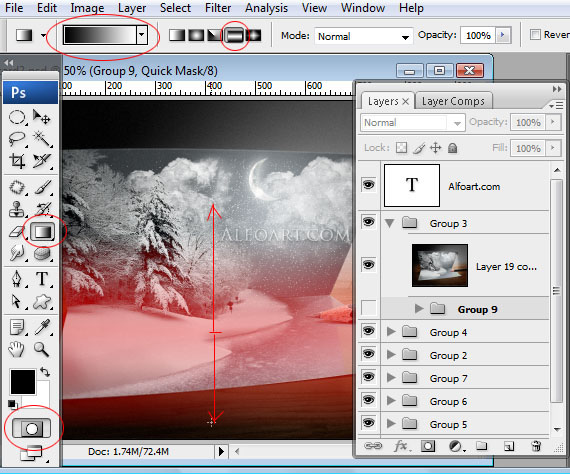Select the Gradient tool in toolbox
Viewport: 570px width, 474px height.
coord(43,232)
